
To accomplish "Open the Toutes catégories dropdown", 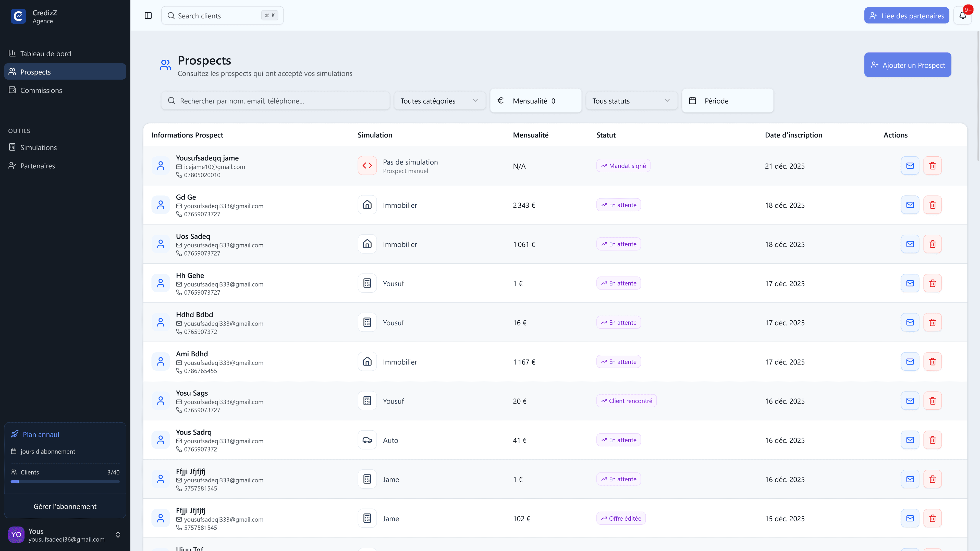I will coord(439,101).
